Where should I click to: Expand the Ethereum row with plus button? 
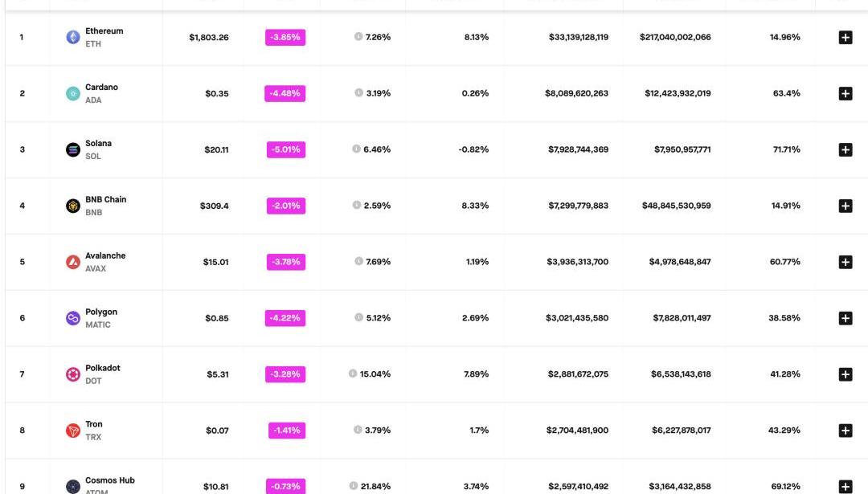coord(845,37)
